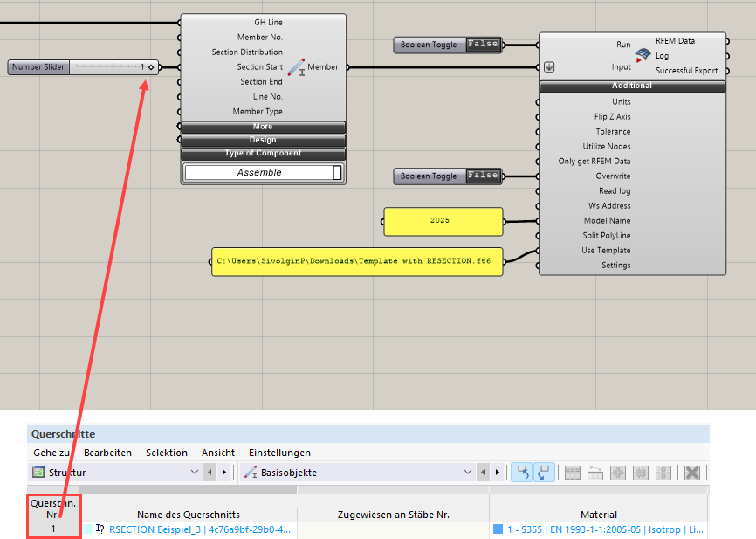
Task: Toggle the lower Boolean Toggle near Overwrite
Action: point(483,176)
